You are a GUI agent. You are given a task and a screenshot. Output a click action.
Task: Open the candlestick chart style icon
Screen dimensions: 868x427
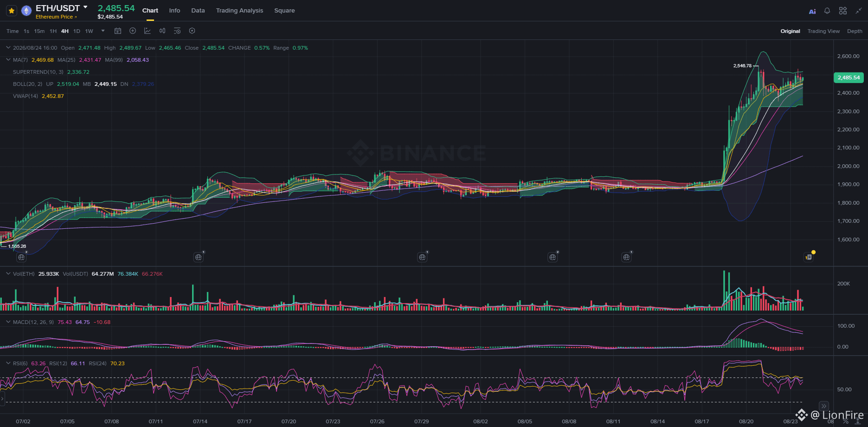(162, 31)
